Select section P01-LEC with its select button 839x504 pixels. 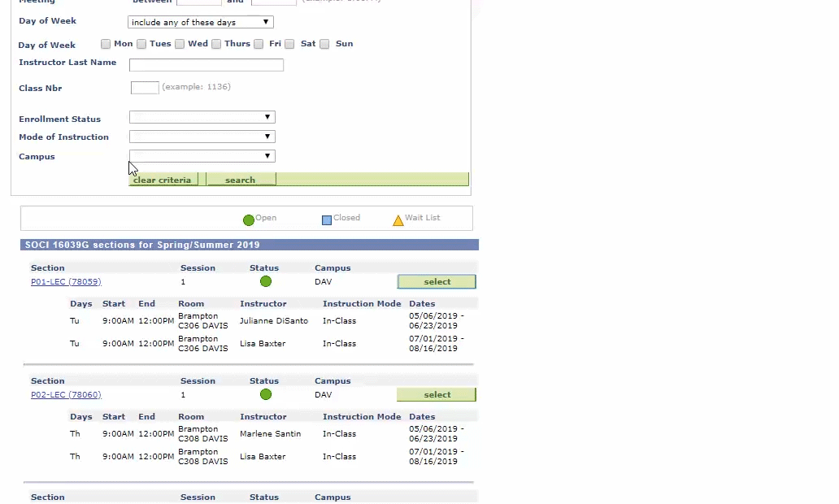click(x=437, y=281)
